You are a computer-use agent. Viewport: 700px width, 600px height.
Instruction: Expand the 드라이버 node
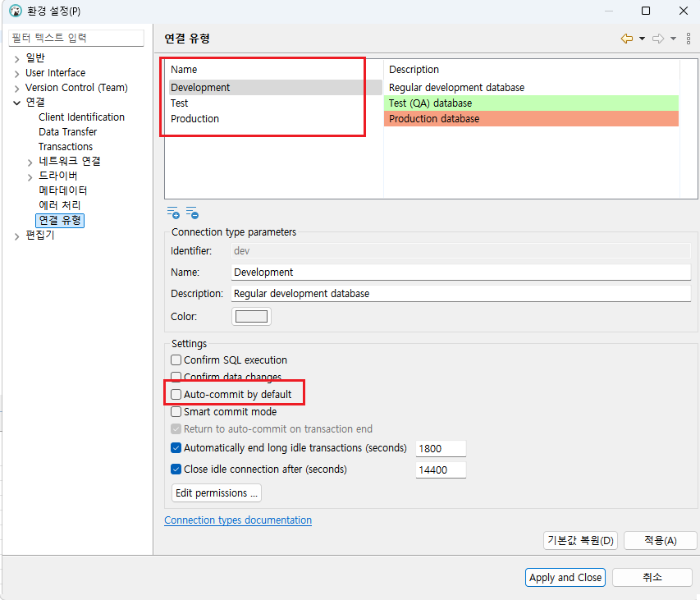[x=30, y=177]
